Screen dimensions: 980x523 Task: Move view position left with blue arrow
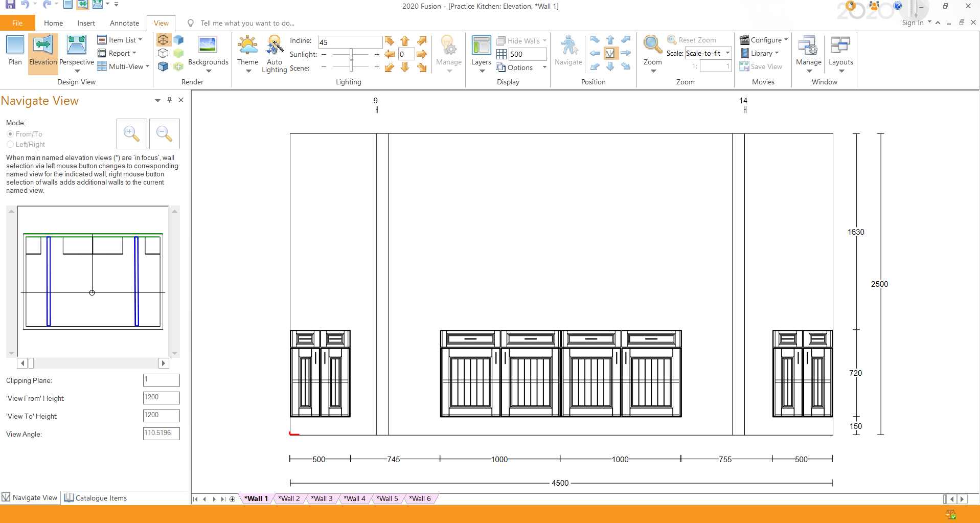595,53
